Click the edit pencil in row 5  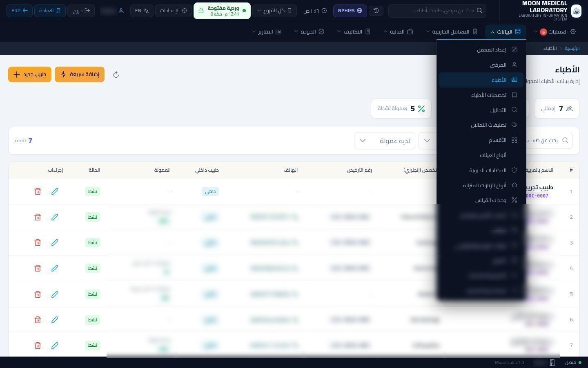55,294
